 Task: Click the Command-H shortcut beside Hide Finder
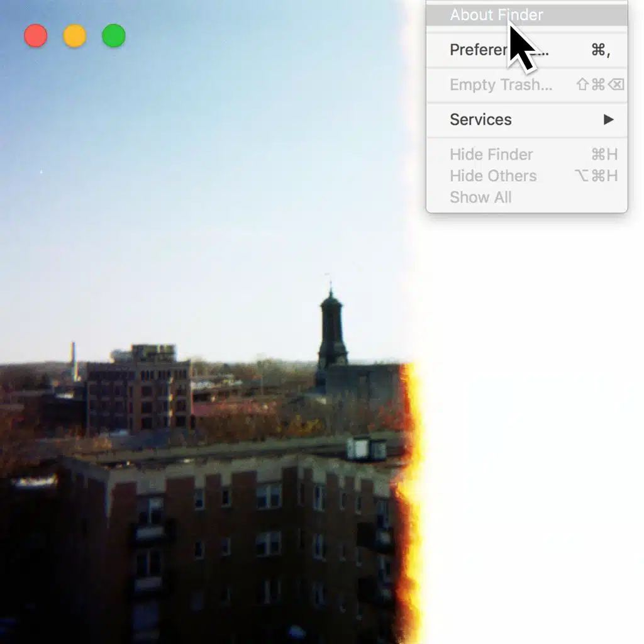point(604,155)
